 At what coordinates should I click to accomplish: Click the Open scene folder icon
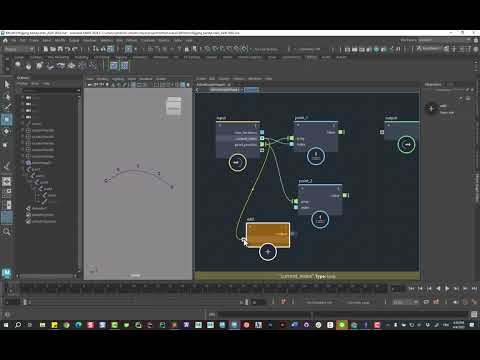[x=53, y=49]
